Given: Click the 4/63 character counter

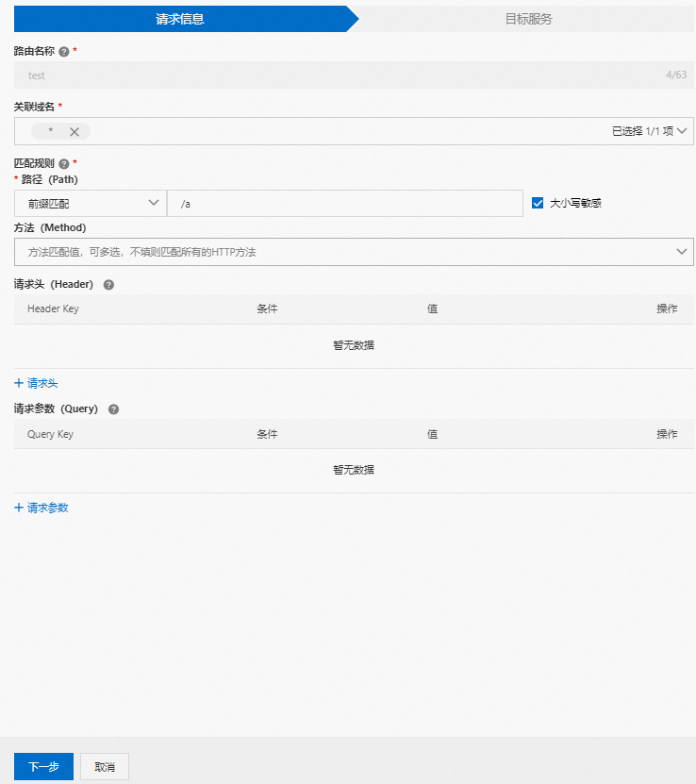Looking at the screenshot, I should [x=676, y=75].
